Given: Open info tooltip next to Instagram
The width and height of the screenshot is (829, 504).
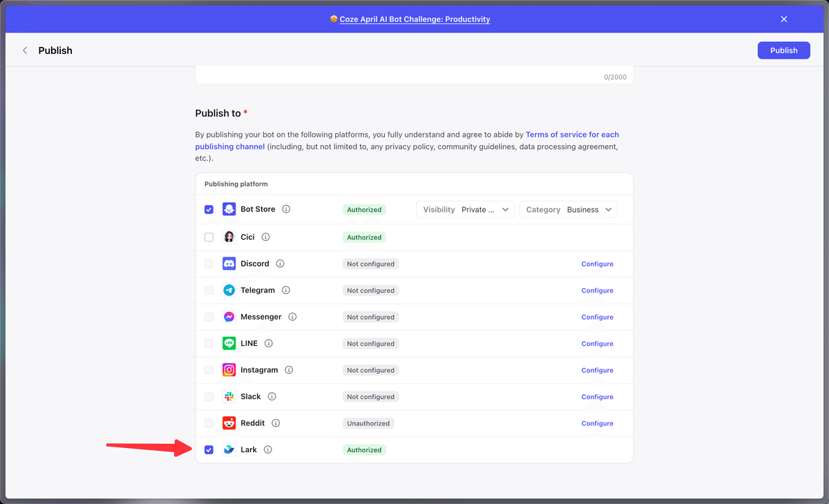Looking at the screenshot, I should click(289, 370).
